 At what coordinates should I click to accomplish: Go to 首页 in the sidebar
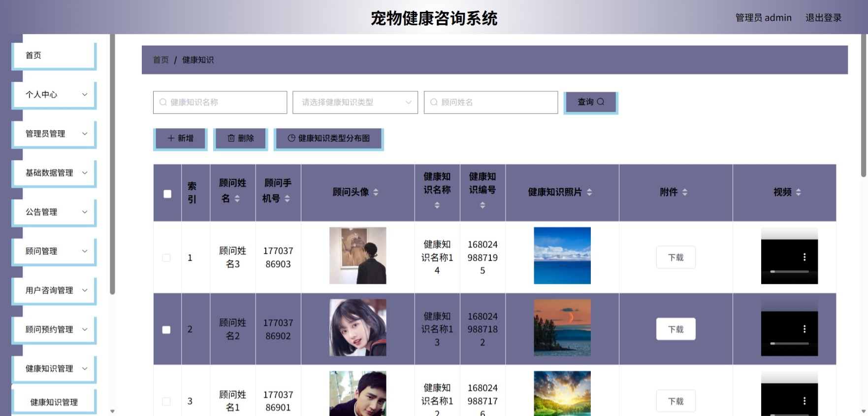(x=54, y=55)
